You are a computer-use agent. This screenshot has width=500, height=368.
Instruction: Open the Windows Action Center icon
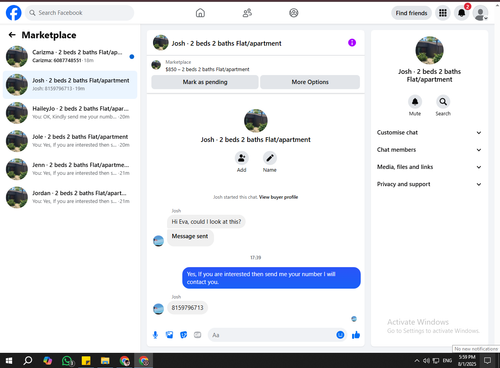pyautogui.click(x=487, y=361)
